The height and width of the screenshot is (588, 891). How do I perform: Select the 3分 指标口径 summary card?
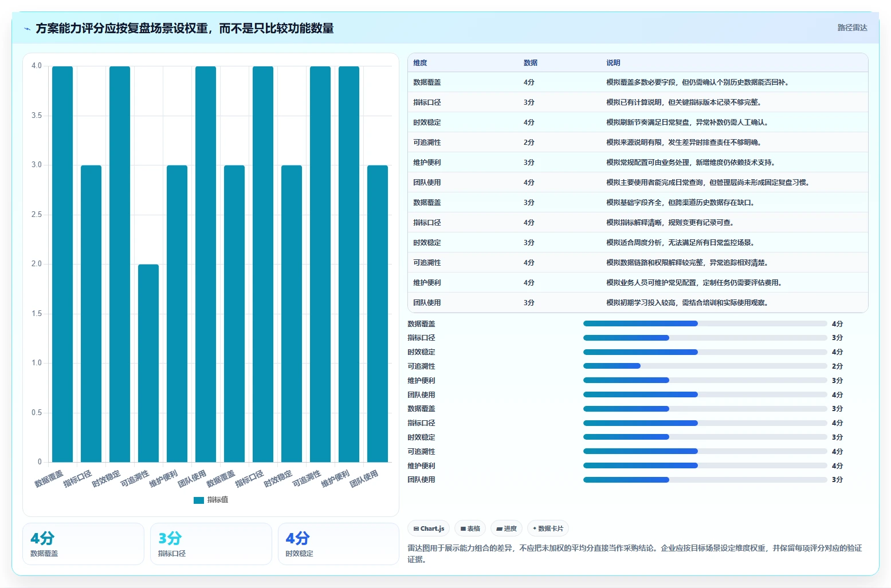[211, 544]
